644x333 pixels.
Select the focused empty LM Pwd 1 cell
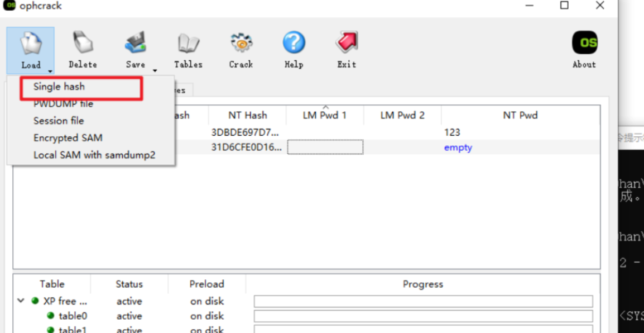click(325, 147)
